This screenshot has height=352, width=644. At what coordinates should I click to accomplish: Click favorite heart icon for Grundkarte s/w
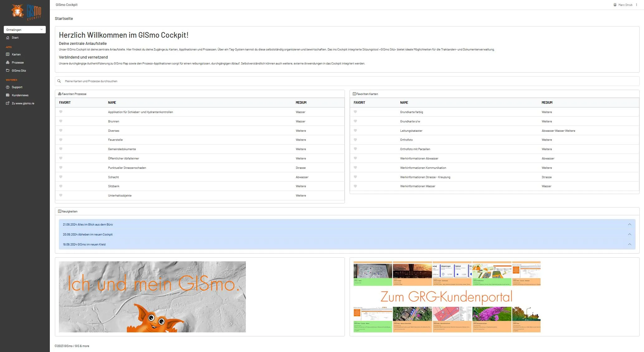tap(355, 121)
